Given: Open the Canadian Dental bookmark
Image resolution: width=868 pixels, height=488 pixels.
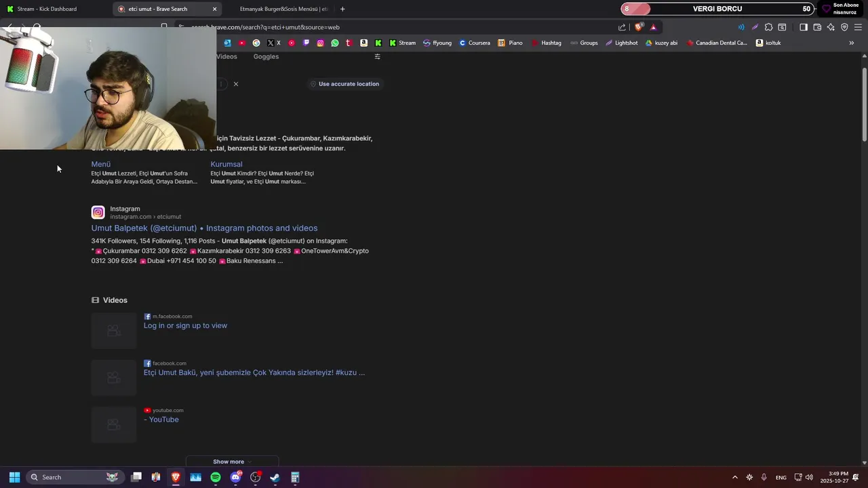Looking at the screenshot, I should coord(717,43).
